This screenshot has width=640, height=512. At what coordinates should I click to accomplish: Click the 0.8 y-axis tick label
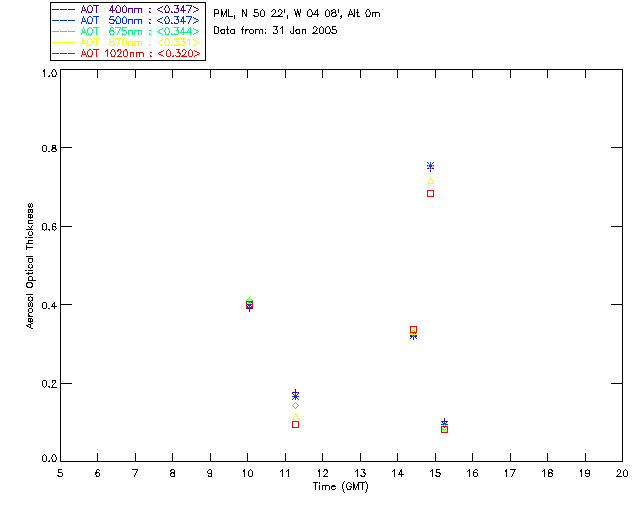[49, 148]
